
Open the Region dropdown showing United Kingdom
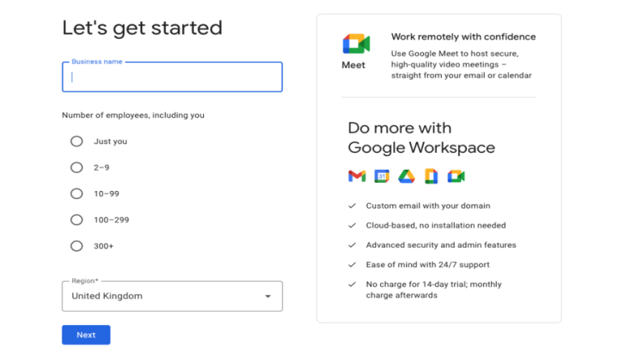tap(172, 296)
